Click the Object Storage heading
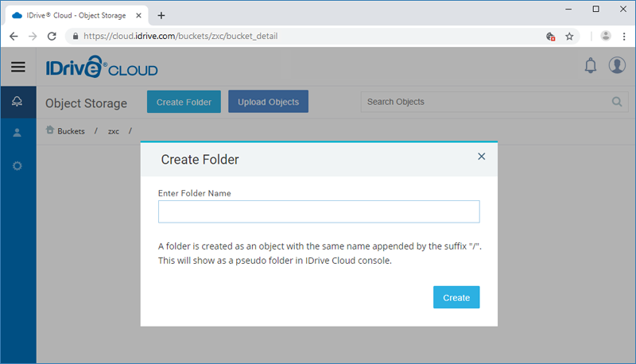Image resolution: width=636 pixels, height=364 pixels. [x=86, y=103]
